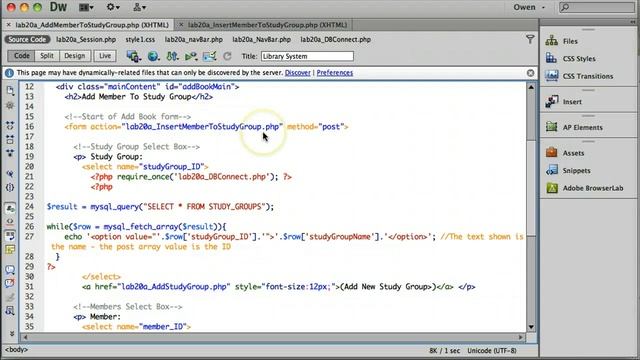Screen dimensions: 640x360
Task: Click the Balance Braces icon
Action: click(x=10, y=187)
